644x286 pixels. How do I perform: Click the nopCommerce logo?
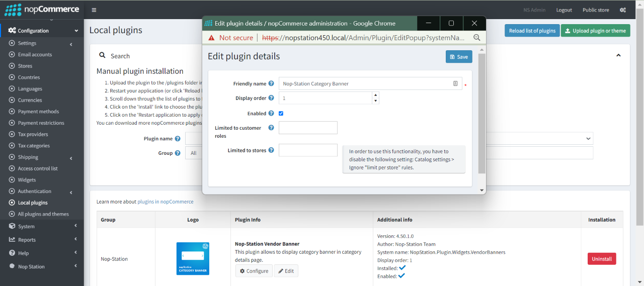42,10
